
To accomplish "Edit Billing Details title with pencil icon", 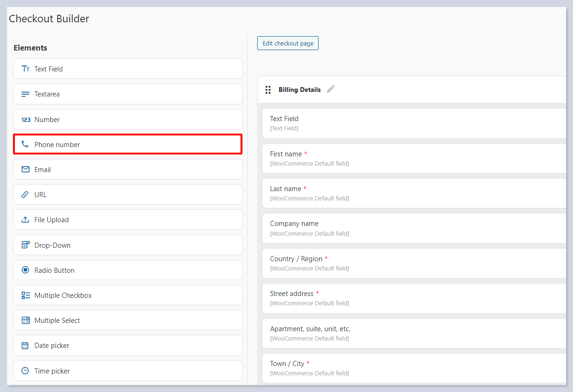I will 331,89.
